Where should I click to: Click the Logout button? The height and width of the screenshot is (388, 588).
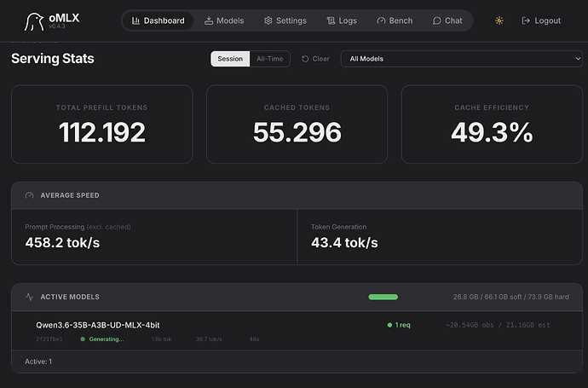click(x=541, y=20)
